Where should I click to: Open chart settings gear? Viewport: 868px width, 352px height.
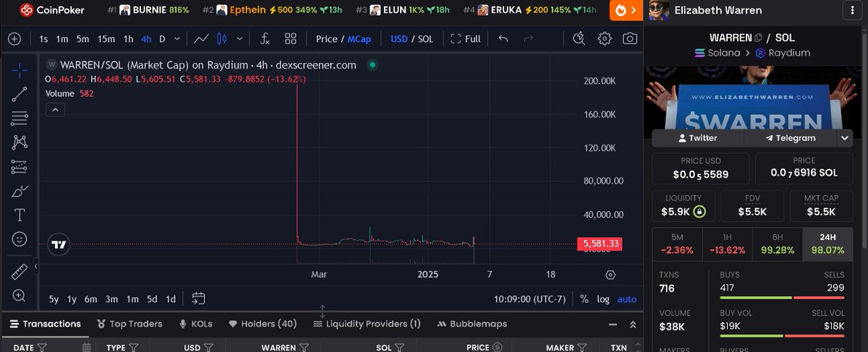605,38
